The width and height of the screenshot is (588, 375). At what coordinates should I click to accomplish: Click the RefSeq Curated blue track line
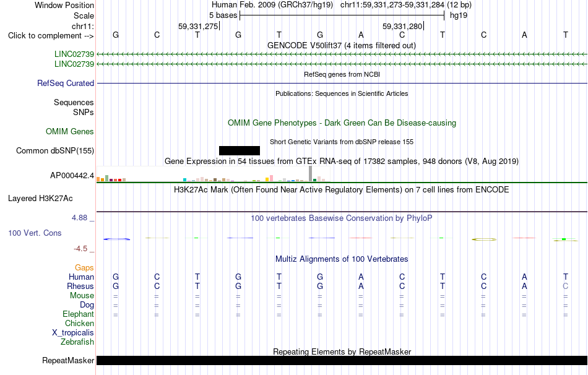(342, 84)
